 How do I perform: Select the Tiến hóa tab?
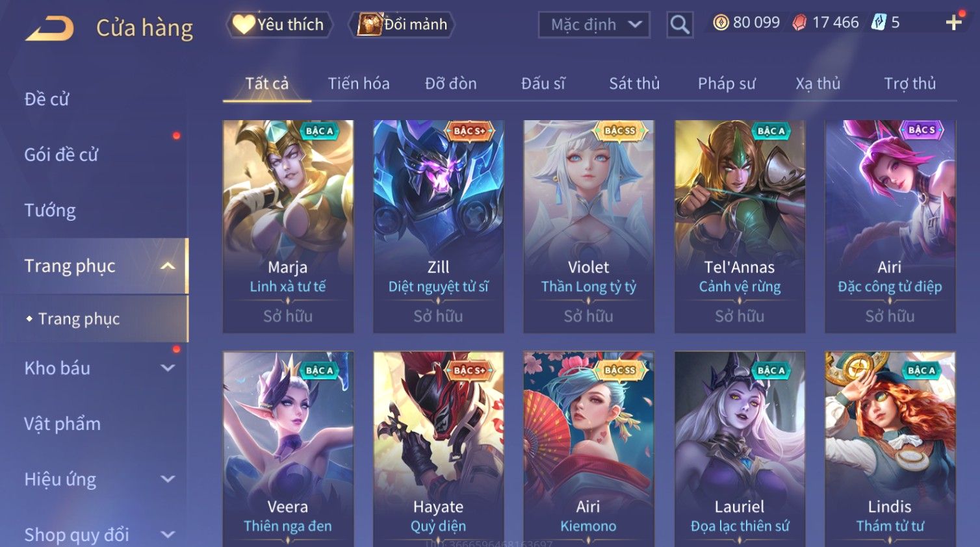359,84
